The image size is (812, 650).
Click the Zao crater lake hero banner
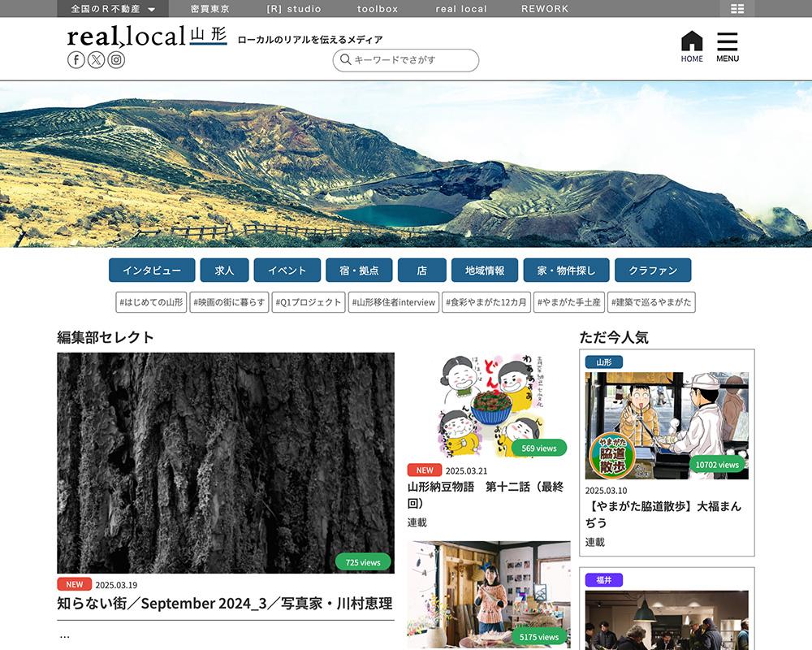point(406,164)
